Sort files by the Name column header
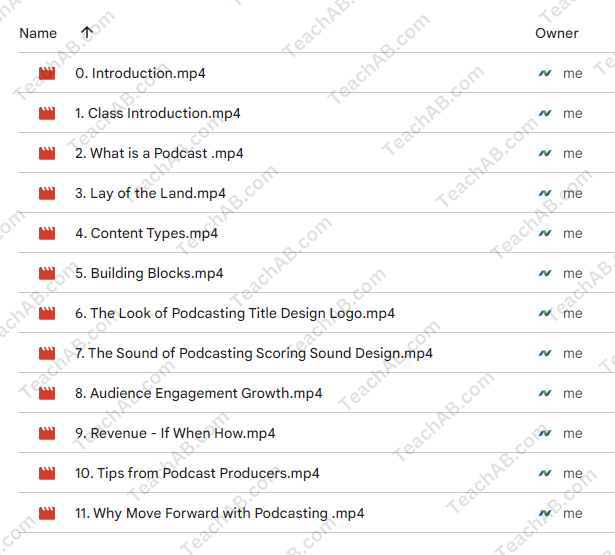615x555 pixels. (38, 33)
